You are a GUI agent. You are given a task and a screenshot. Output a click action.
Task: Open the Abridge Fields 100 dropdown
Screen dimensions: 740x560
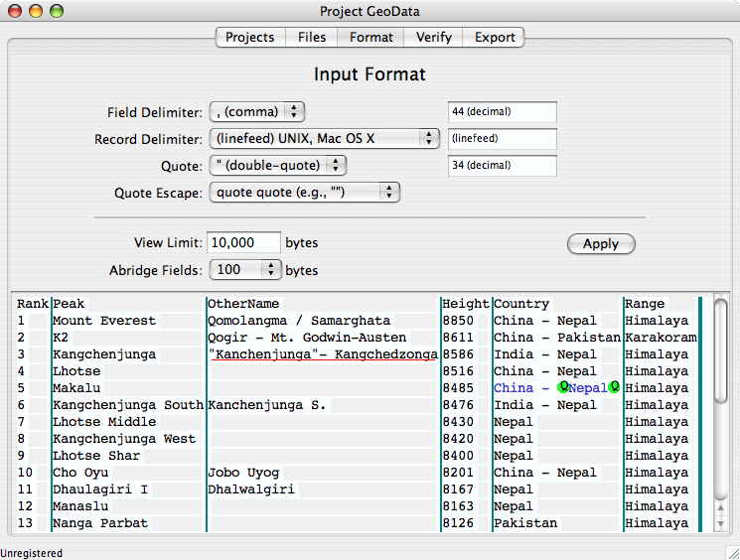pos(245,269)
